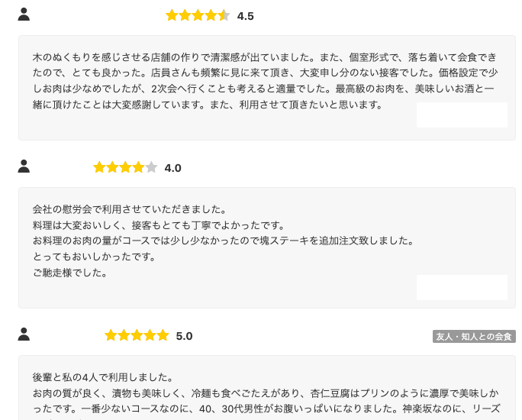522x420 pixels.
Task: Click the fourth gold star of the 4.0 rating
Action: [138, 167]
